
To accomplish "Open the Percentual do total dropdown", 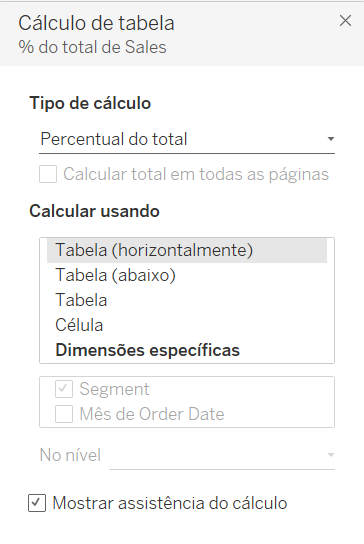I will pyautogui.click(x=187, y=139).
